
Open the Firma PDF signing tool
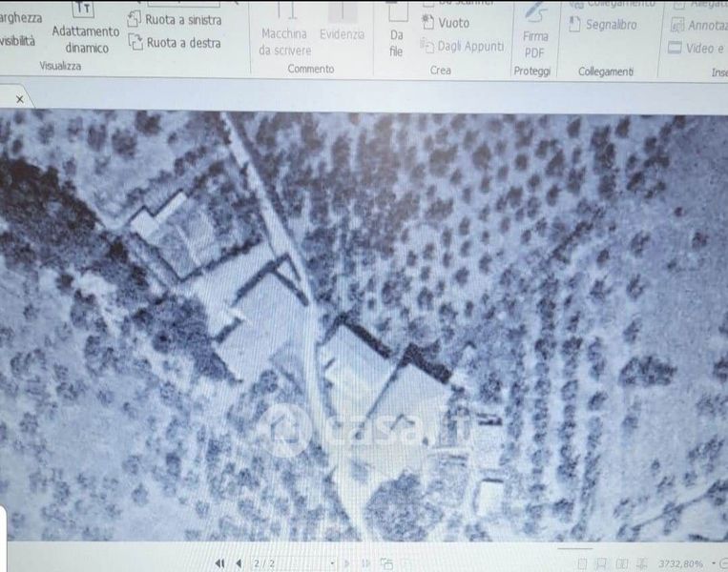(x=534, y=32)
